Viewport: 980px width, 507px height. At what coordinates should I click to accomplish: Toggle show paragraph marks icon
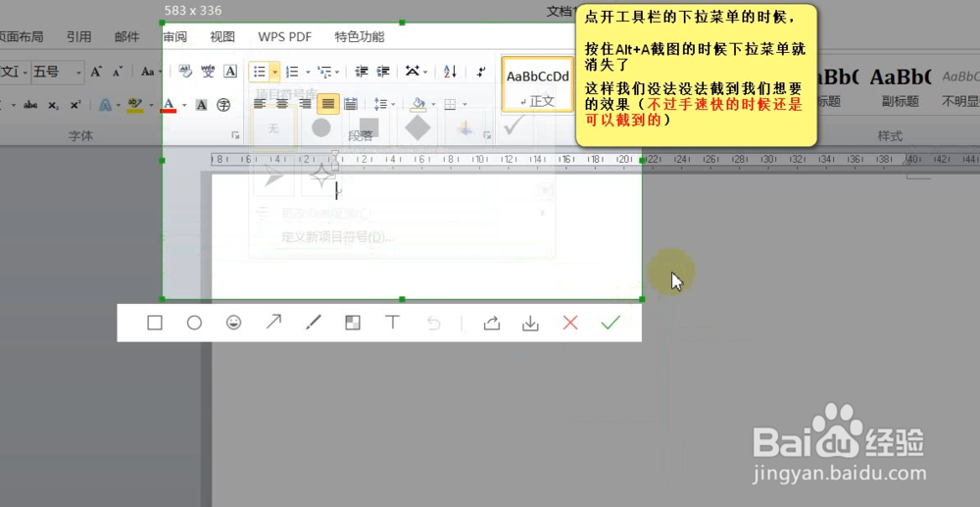480,72
